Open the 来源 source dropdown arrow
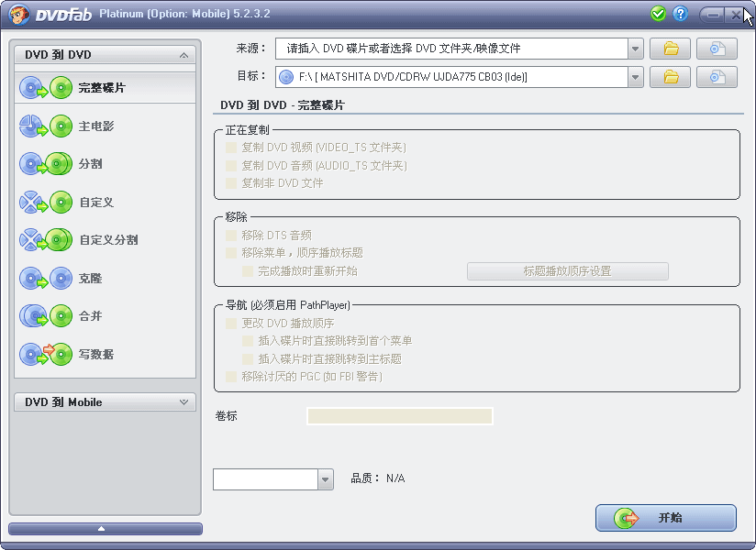Image resolution: width=756 pixels, height=550 pixels. coord(636,49)
